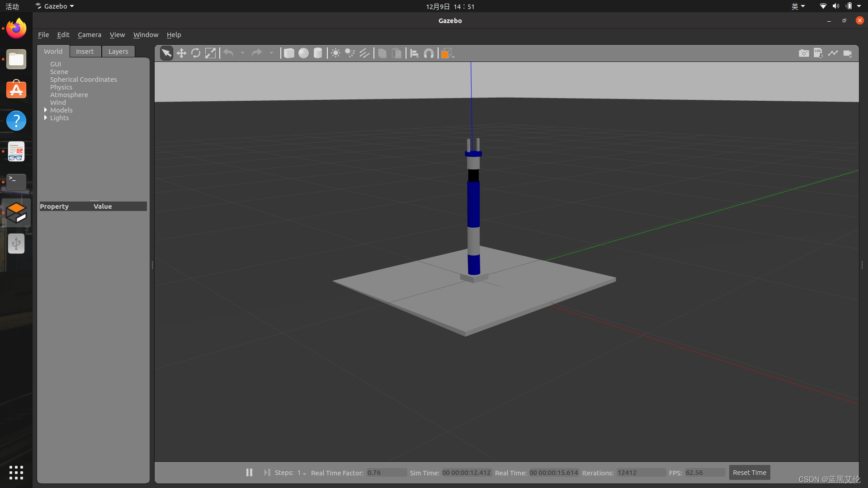Add a spot light
Screen dimensions: 868x488
pos(350,53)
